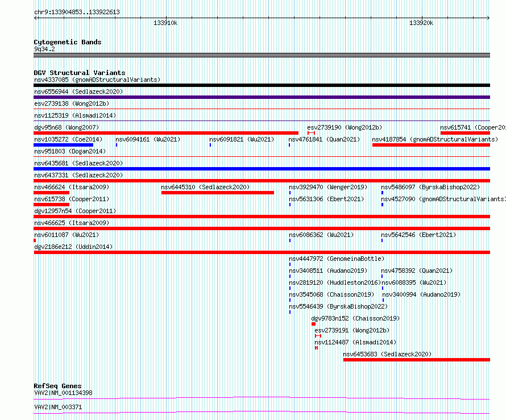Image resolution: width=506 pixels, height=420 pixels.
Task: Click nsv4527090 gnomADStructuralVariants label
Action: coord(443,199)
